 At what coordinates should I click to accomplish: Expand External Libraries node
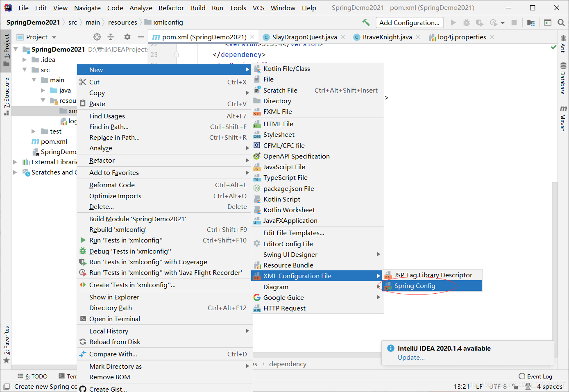(15, 162)
